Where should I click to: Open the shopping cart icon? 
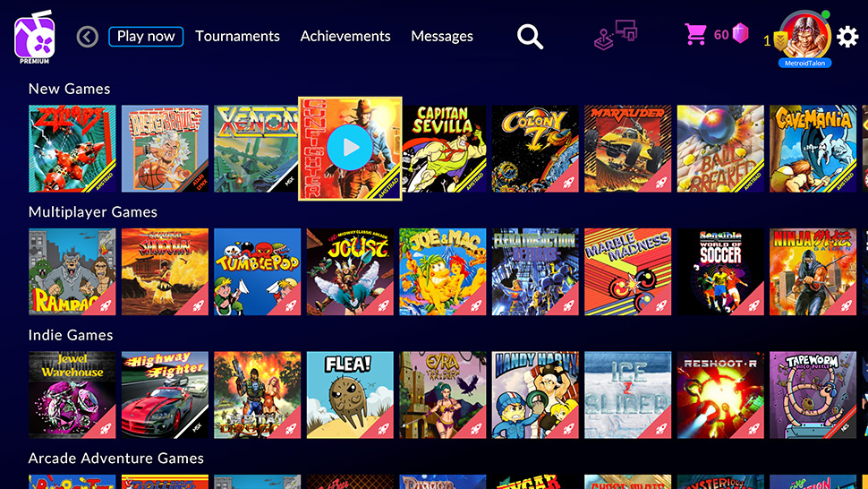(x=695, y=34)
